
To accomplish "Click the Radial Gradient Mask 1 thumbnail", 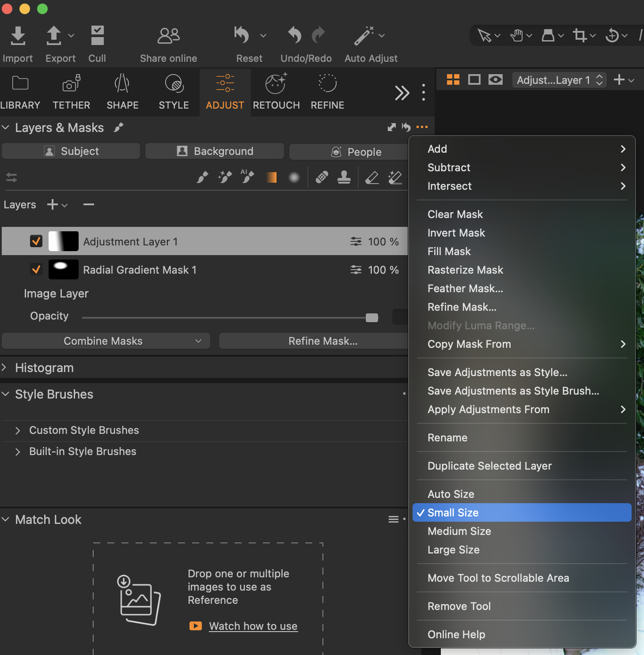I will point(64,269).
